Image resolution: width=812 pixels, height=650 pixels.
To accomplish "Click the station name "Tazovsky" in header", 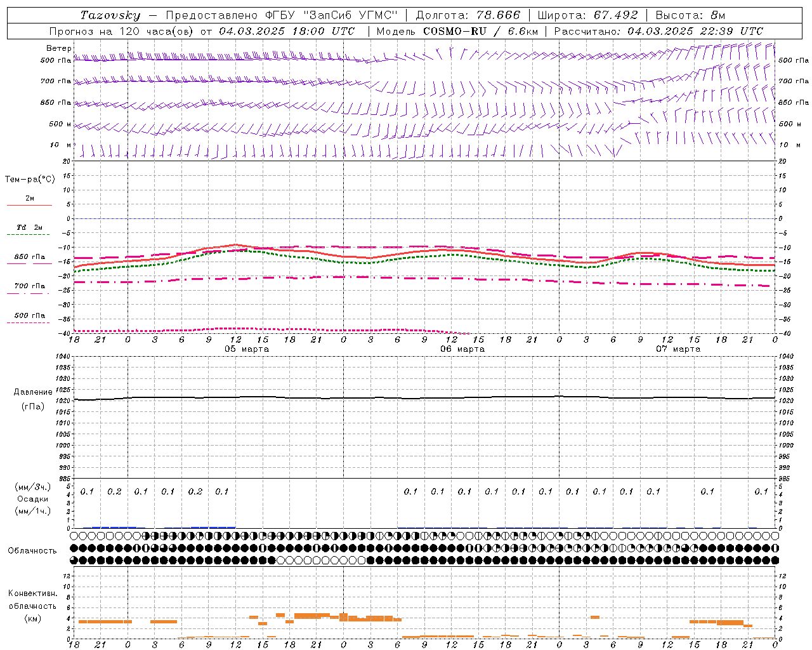I will point(110,15).
